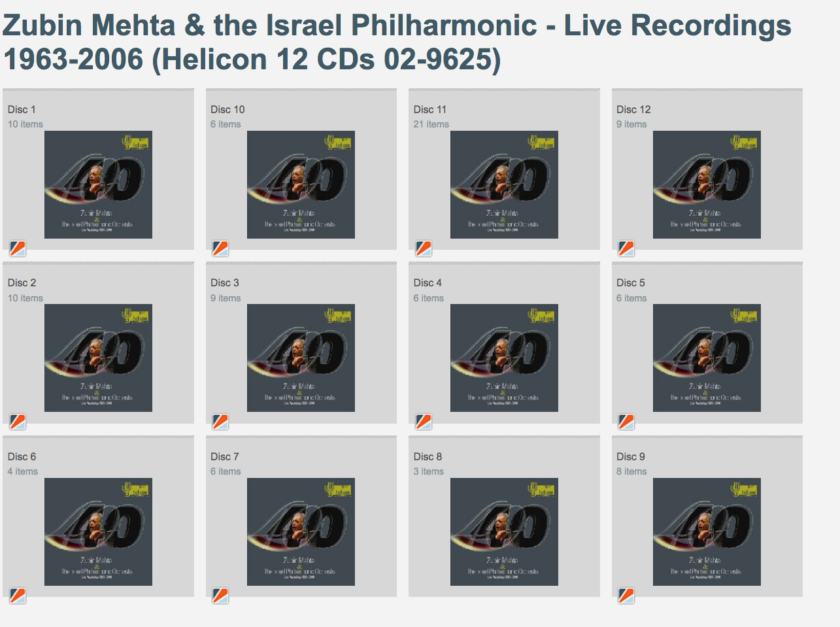Click the Disc 3 title text
Viewport: 840px width, 627px height.
click(x=225, y=282)
